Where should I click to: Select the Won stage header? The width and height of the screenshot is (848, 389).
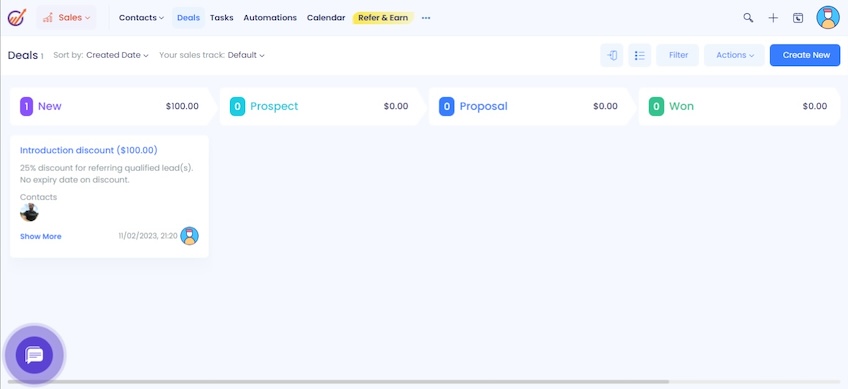739,106
